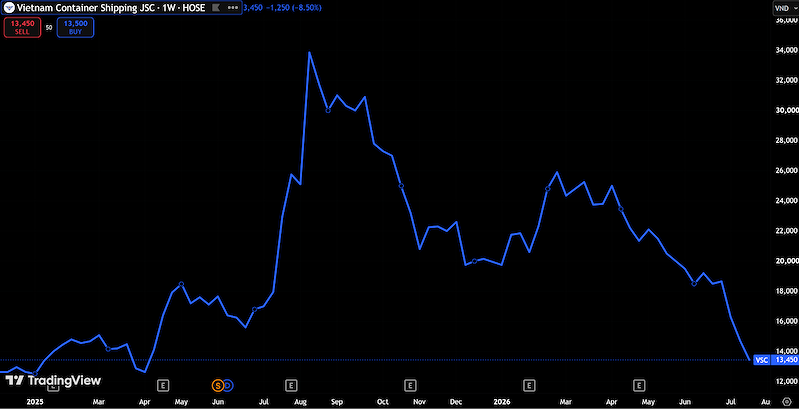799x409 pixels.
Task: Click the earnings E marker after 2026 label
Action: click(529, 385)
